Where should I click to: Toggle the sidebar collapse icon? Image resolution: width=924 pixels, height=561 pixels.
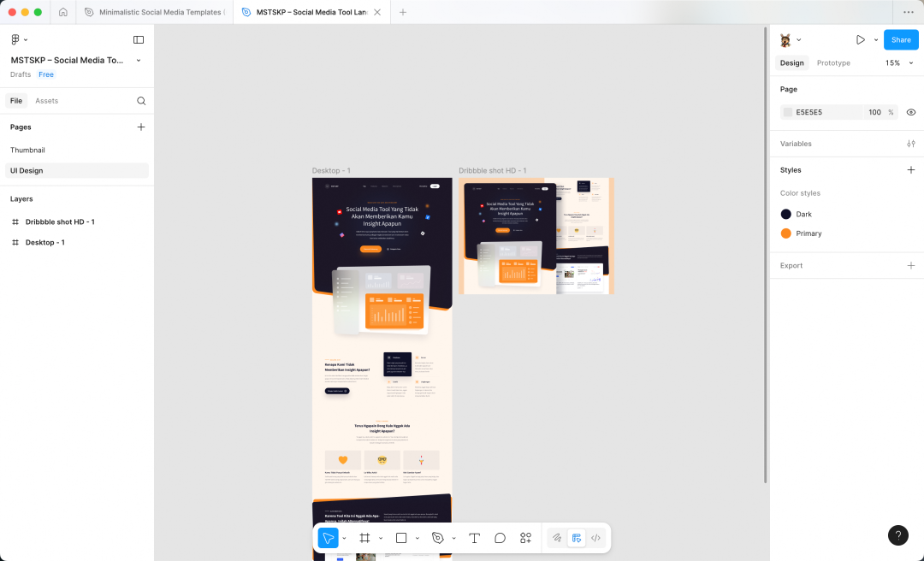coord(139,39)
